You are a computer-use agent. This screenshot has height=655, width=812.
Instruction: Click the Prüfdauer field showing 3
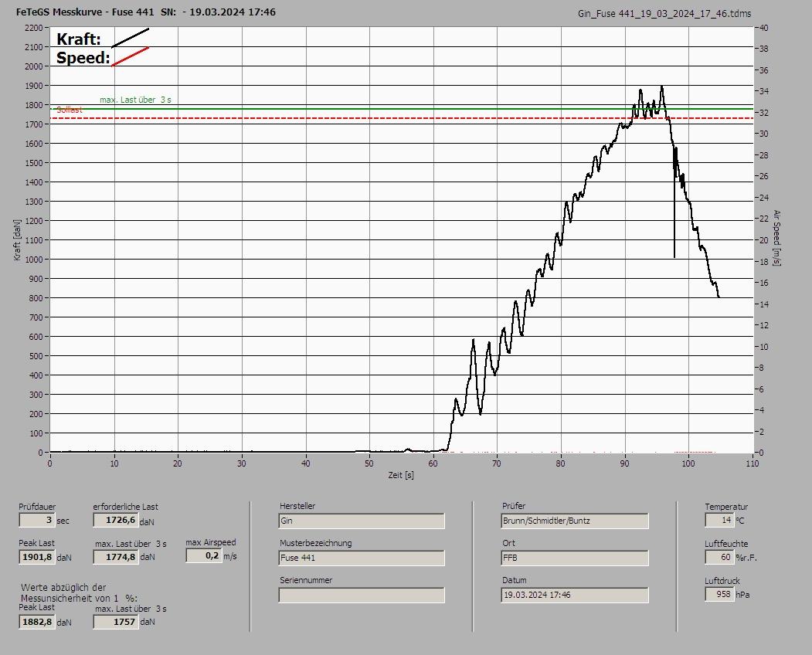pyautogui.click(x=37, y=520)
